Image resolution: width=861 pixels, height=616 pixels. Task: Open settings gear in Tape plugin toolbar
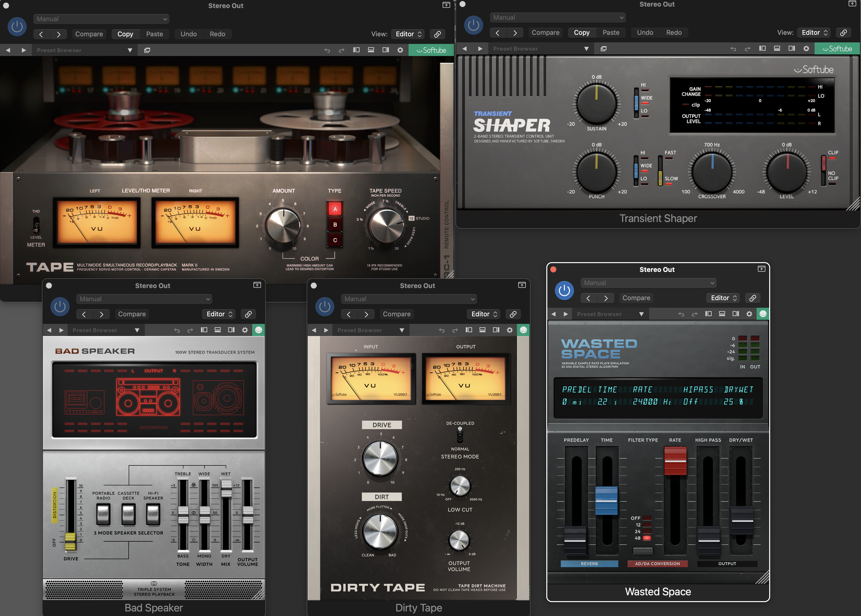pyautogui.click(x=400, y=50)
